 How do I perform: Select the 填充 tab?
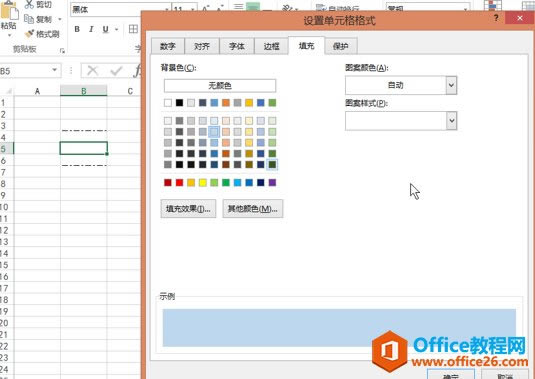[x=306, y=46]
